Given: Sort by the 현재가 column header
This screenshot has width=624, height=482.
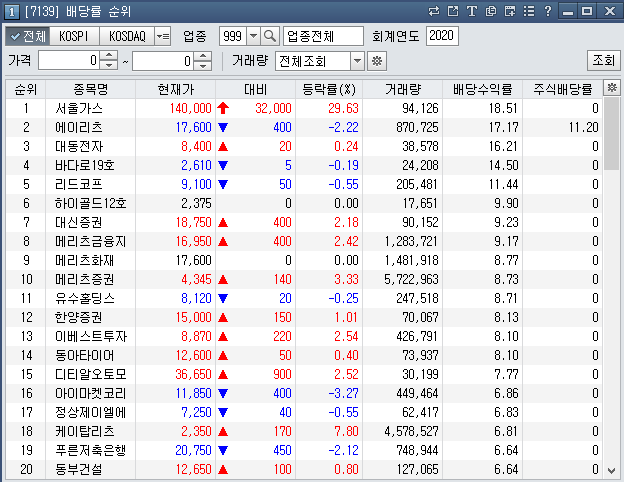Looking at the screenshot, I should pos(176,89).
